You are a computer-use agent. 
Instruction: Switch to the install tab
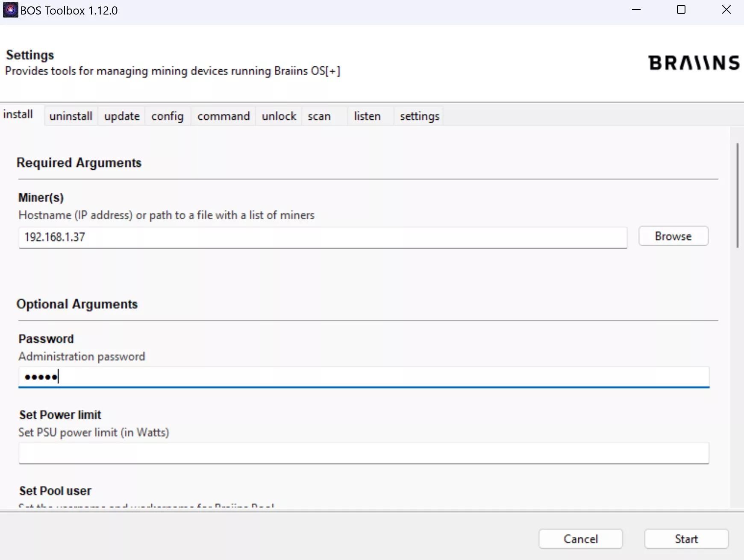18,115
